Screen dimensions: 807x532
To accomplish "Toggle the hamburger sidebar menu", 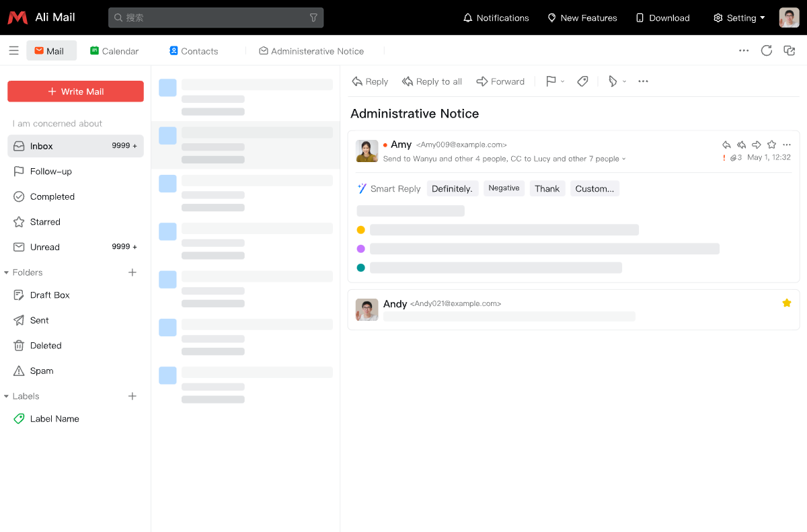I will pos(13,50).
